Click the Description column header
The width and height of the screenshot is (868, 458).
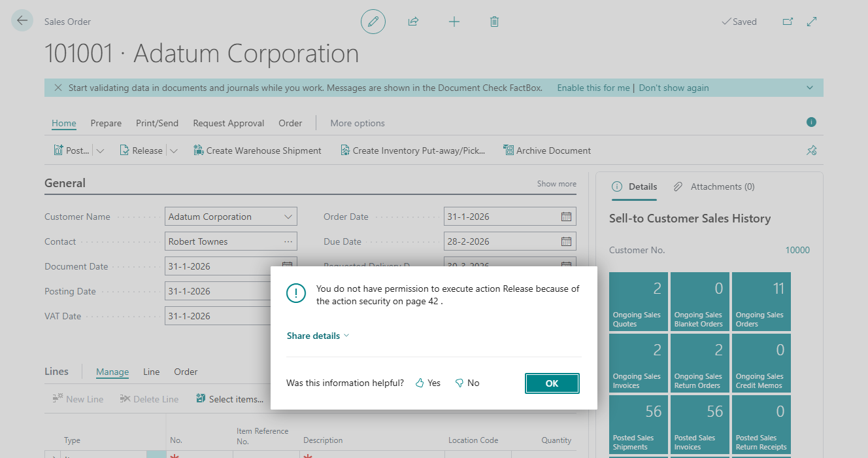[323, 440]
